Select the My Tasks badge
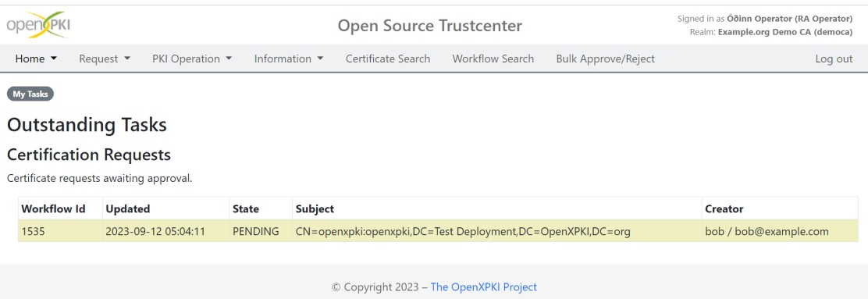 click(30, 94)
